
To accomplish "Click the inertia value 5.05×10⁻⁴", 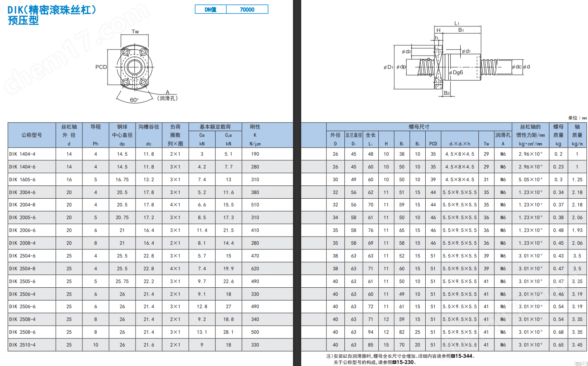I will [x=531, y=180].
